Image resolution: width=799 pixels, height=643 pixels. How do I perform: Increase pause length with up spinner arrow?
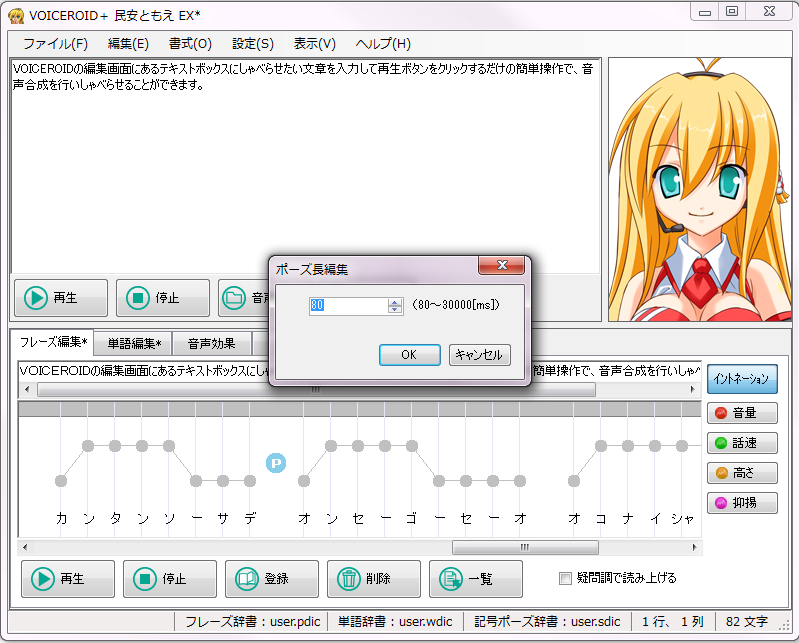[x=395, y=302]
